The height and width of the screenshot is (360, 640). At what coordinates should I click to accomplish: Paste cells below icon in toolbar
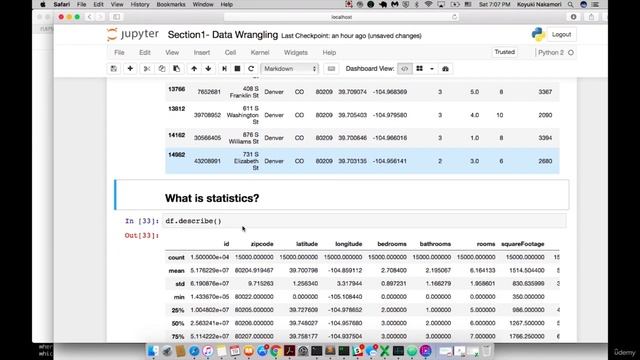pos(176,69)
